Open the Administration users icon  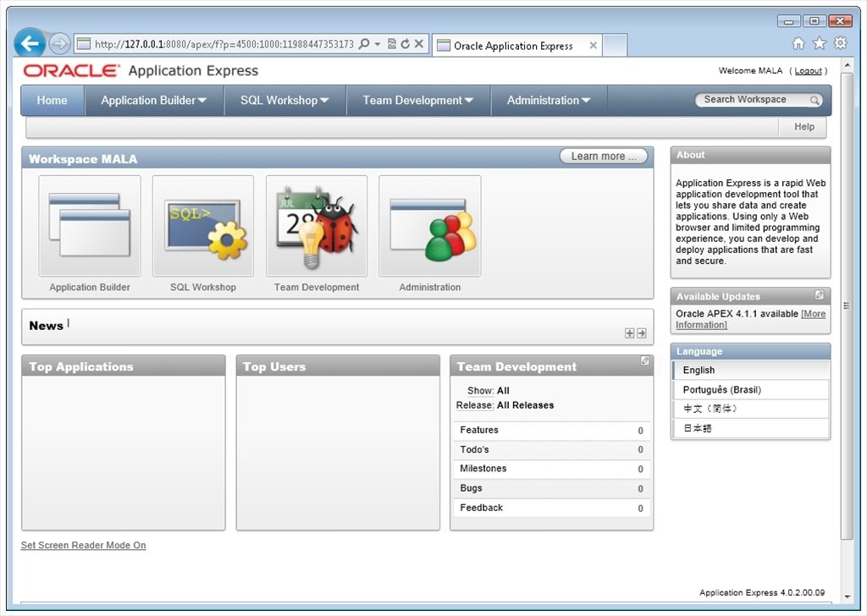(x=429, y=226)
